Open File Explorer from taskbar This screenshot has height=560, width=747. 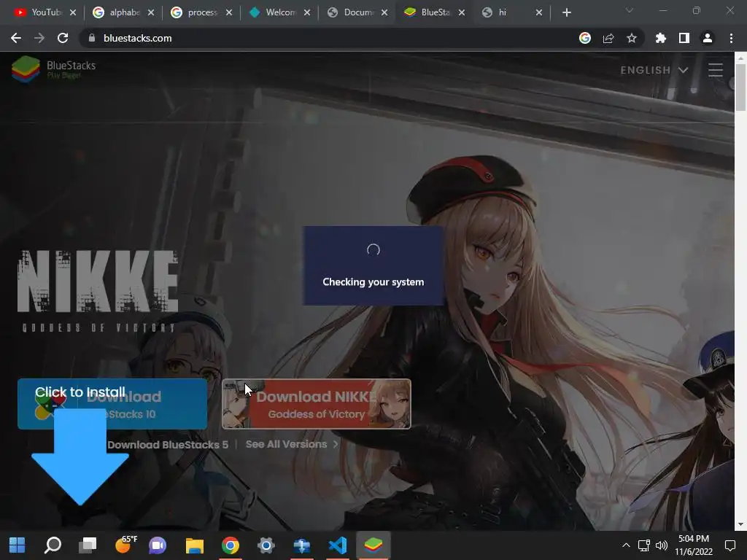coord(194,545)
